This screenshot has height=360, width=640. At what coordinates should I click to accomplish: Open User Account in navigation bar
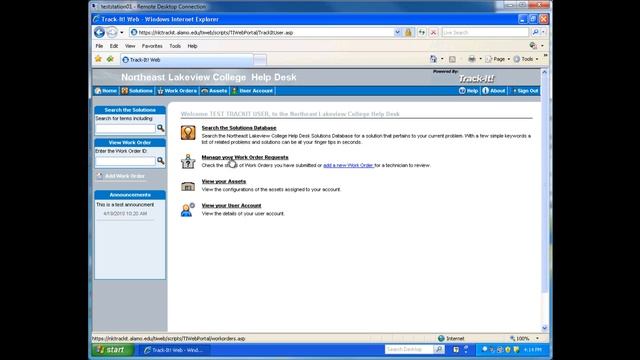[252, 91]
